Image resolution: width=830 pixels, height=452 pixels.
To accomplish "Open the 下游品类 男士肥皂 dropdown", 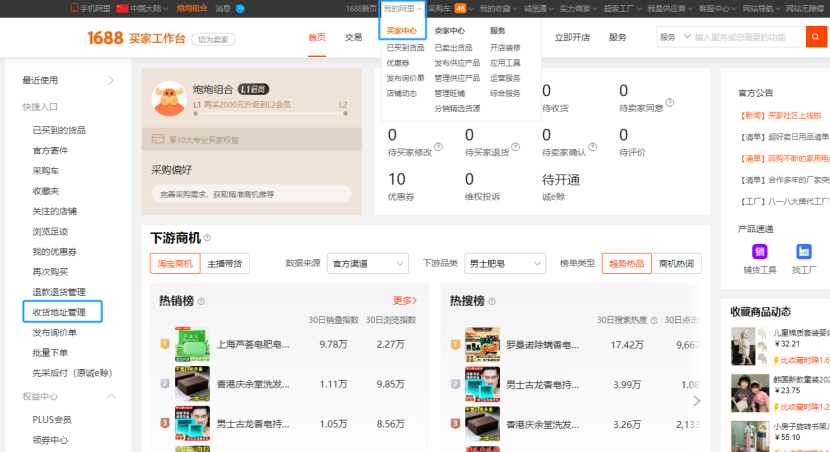I will pos(504,264).
